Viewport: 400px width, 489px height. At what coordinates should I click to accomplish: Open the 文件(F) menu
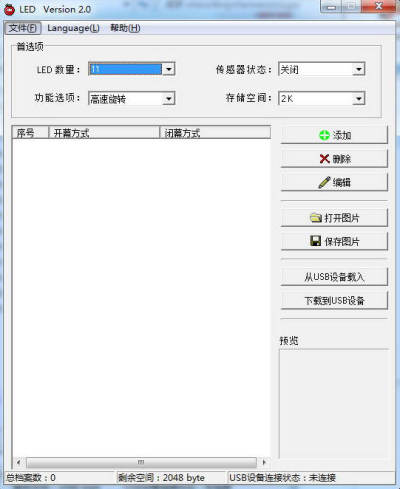pos(23,28)
